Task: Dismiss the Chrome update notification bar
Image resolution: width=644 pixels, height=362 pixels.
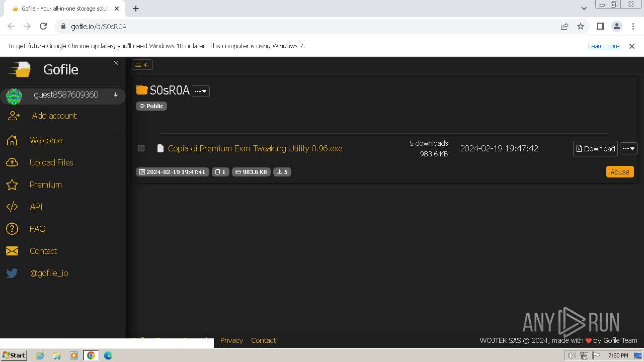Action: [632, 46]
